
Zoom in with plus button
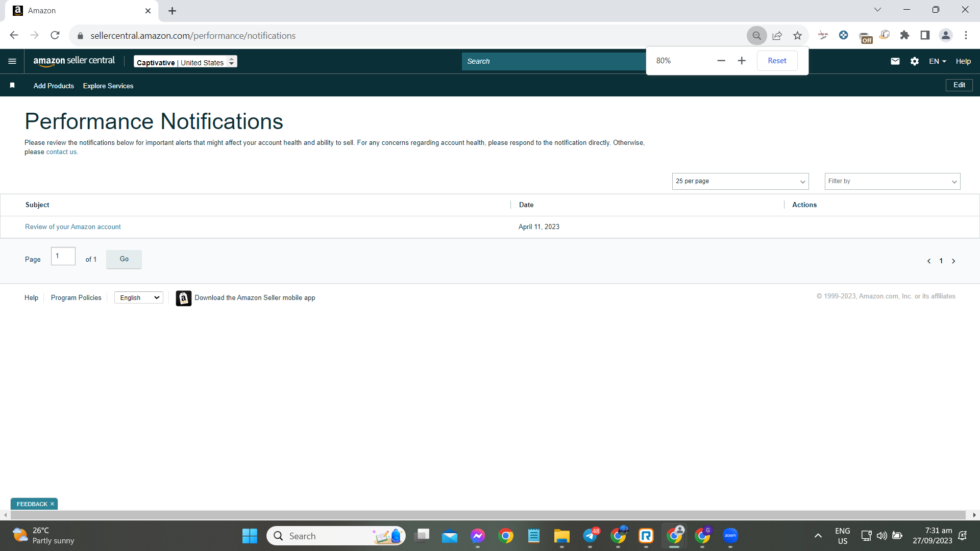pos(742,61)
